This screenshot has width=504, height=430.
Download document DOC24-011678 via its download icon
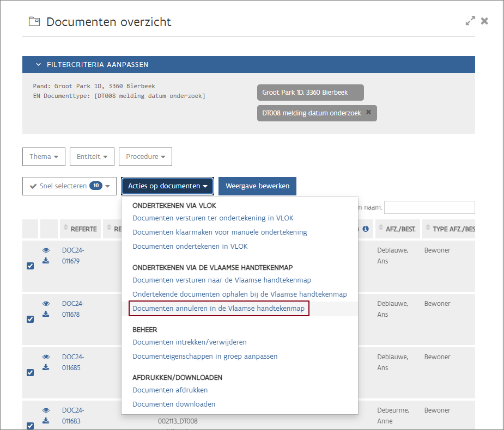[46, 314]
